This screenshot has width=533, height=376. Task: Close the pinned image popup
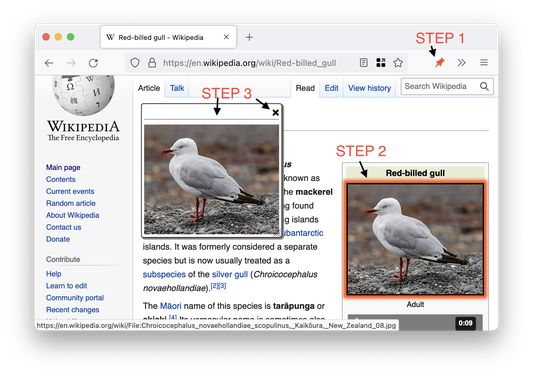tap(276, 113)
